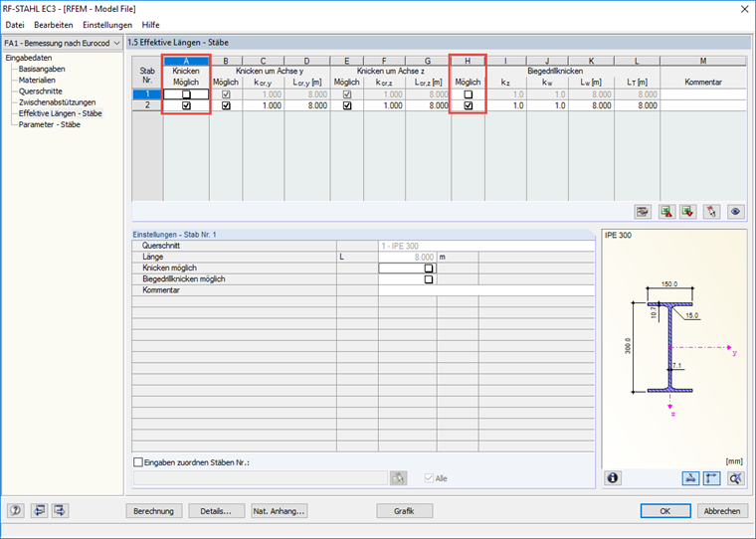Select Eingabedaten root in navigator
This screenshot has width=756, height=539.
pos(29,58)
